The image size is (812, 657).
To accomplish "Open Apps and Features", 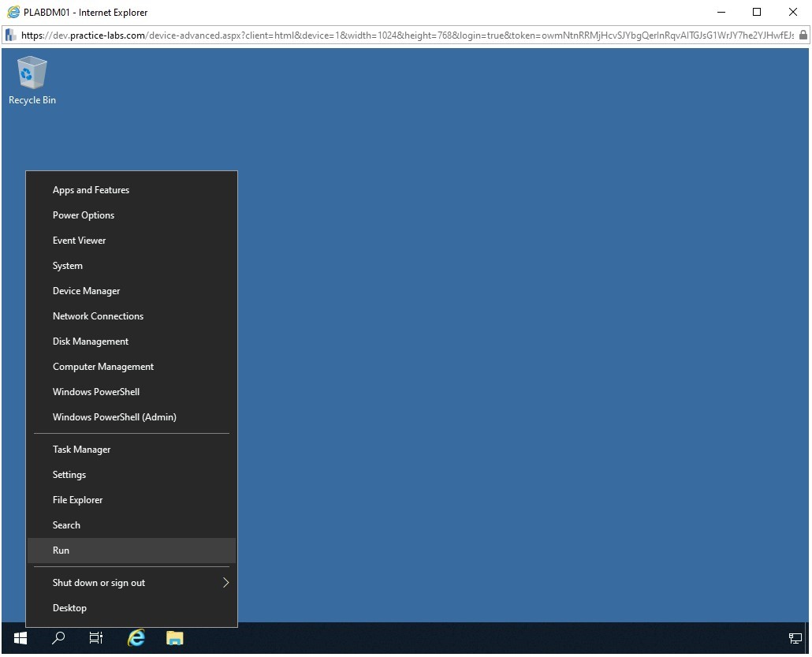I will (x=91, y=190).
